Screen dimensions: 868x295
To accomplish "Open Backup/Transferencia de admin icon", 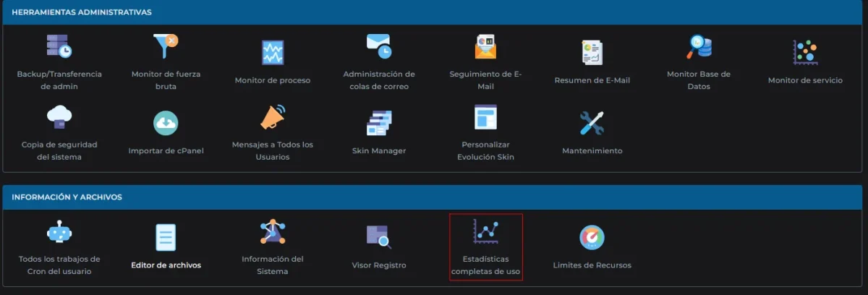I will pos(59,47).
